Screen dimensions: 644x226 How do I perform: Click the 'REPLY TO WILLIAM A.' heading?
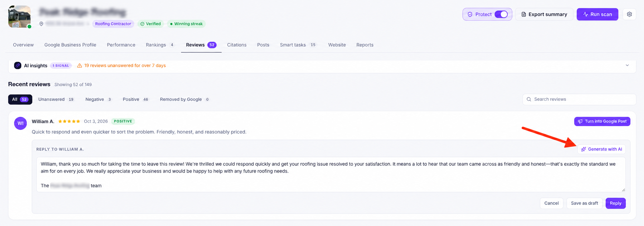coord(60,149)
